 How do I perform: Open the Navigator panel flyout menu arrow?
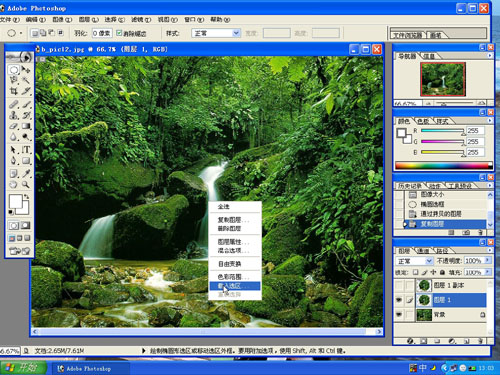490,56
